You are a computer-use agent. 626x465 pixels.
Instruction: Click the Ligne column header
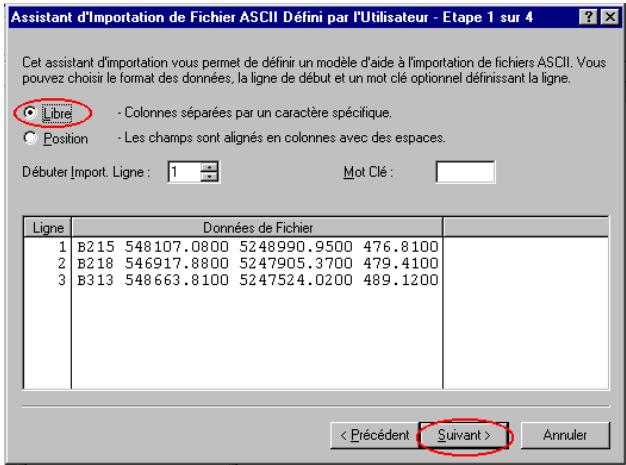click(48, 228)
